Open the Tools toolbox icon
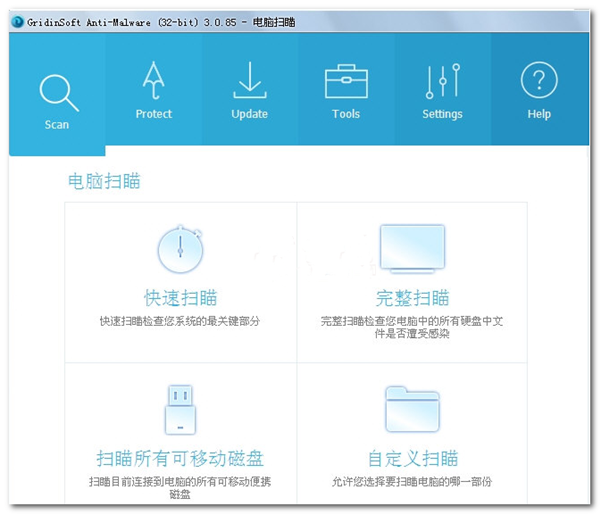Screen dimensions: 600x514 tap(346, 80)
